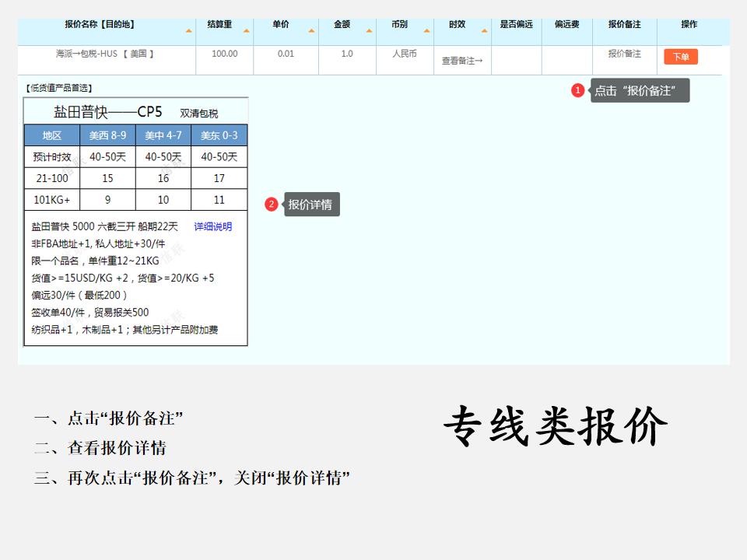Open 报价备注 link in the quote row
The image size is (747, 560).
point(624,54)
